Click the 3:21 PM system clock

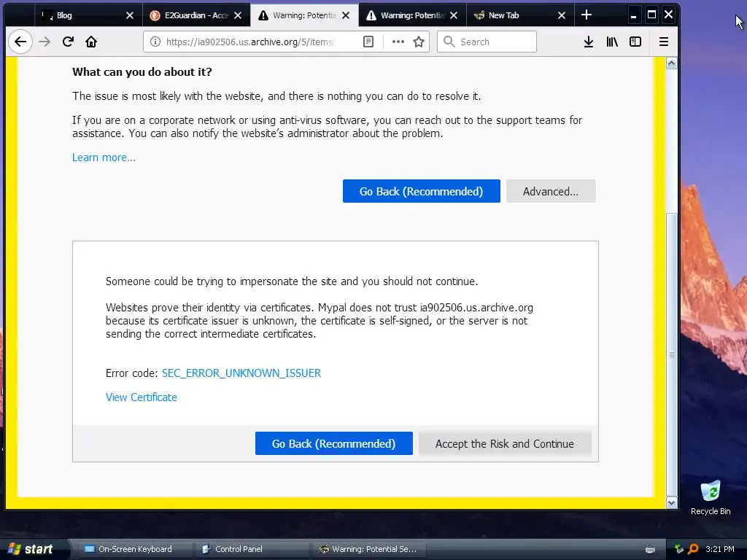[x=720, y=549]
